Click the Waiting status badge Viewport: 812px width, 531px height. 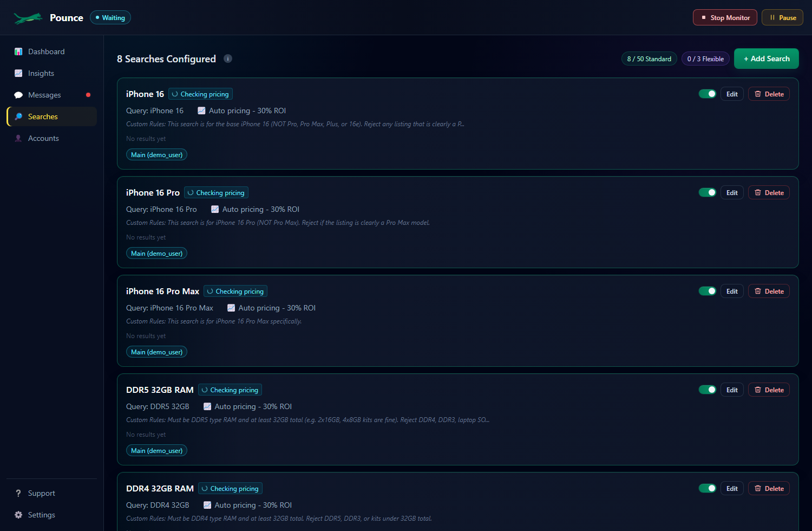click(110, 18)
